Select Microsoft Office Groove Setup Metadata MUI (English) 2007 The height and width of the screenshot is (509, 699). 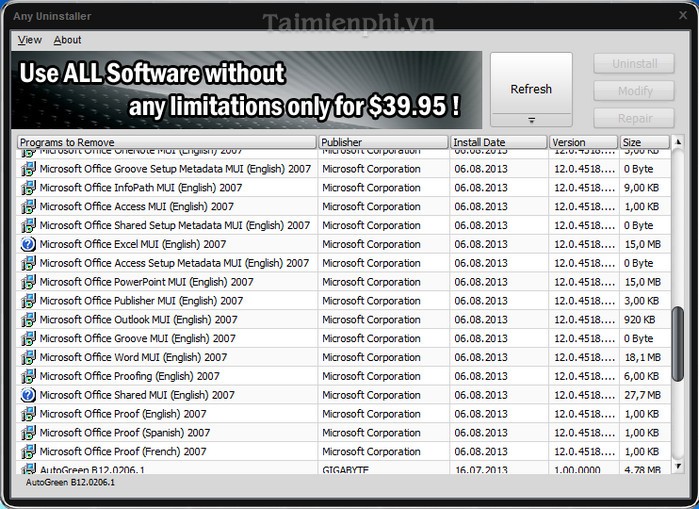(x=175, y=169)
